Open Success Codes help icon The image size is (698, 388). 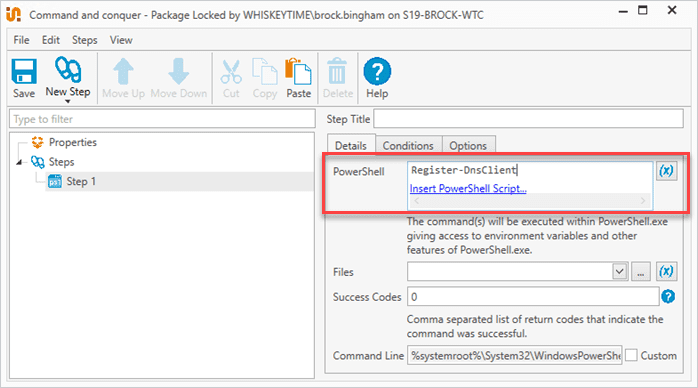tap(668, 296)
